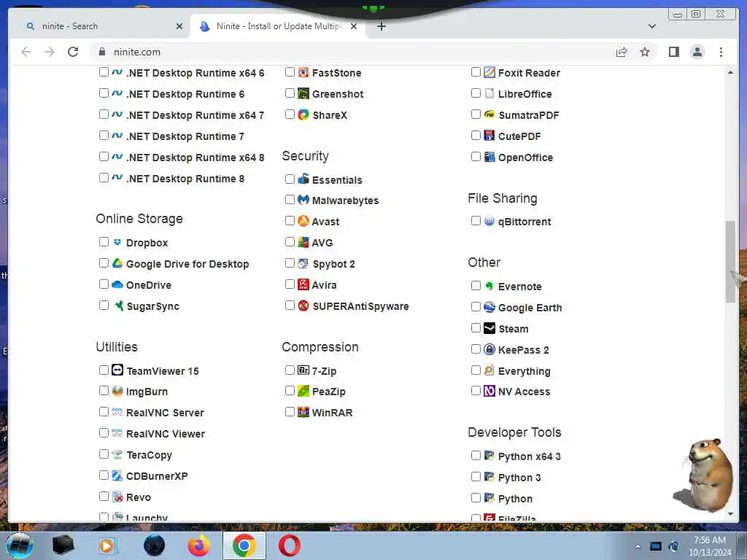Check the RealVNC Viewer checkbox
Screen dimensions: 747x560
pos(104,433)
